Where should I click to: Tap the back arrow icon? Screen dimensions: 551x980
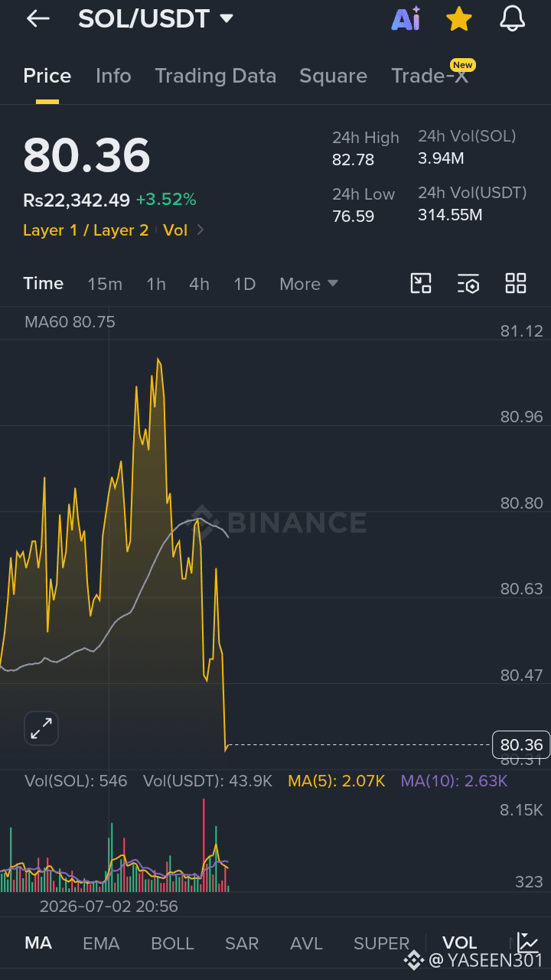(37, 19)
